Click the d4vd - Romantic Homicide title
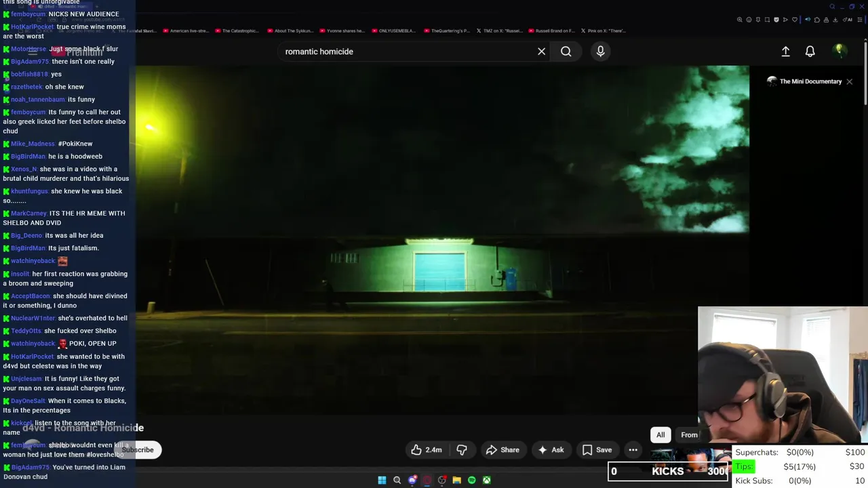 coord(83,428)
